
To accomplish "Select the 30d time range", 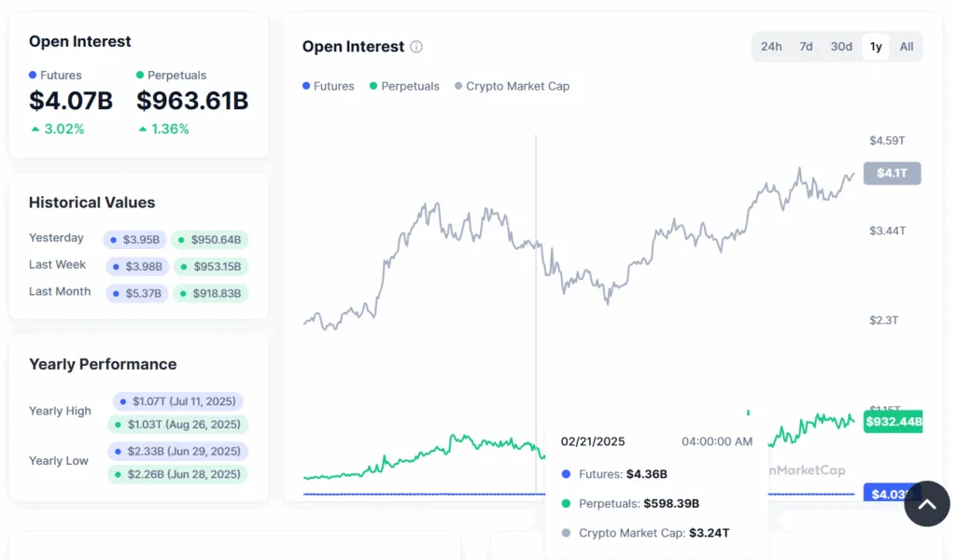I will point(841,47).
